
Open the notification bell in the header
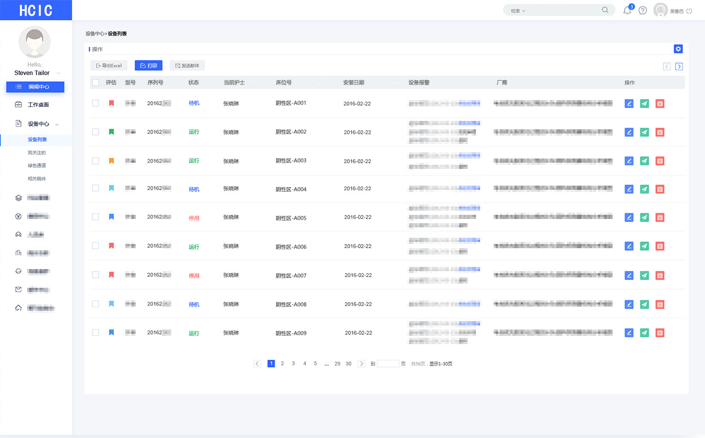pos(627,11)
